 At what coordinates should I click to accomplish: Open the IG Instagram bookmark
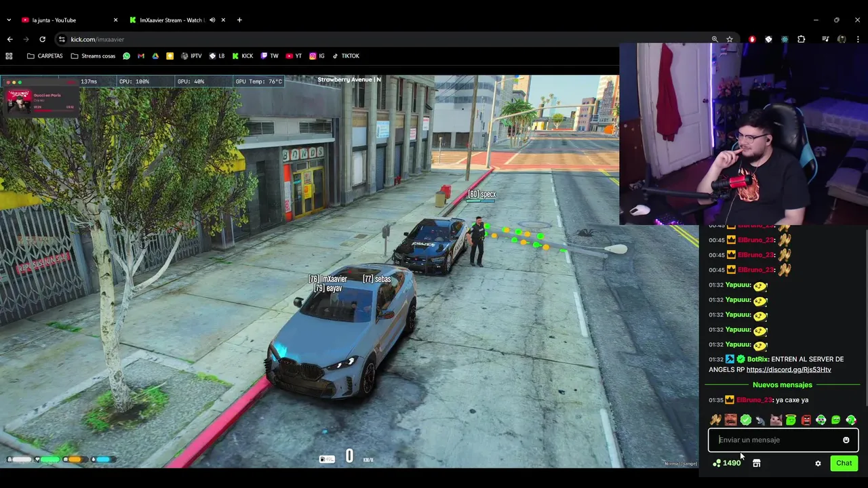[x=317, y=56]
